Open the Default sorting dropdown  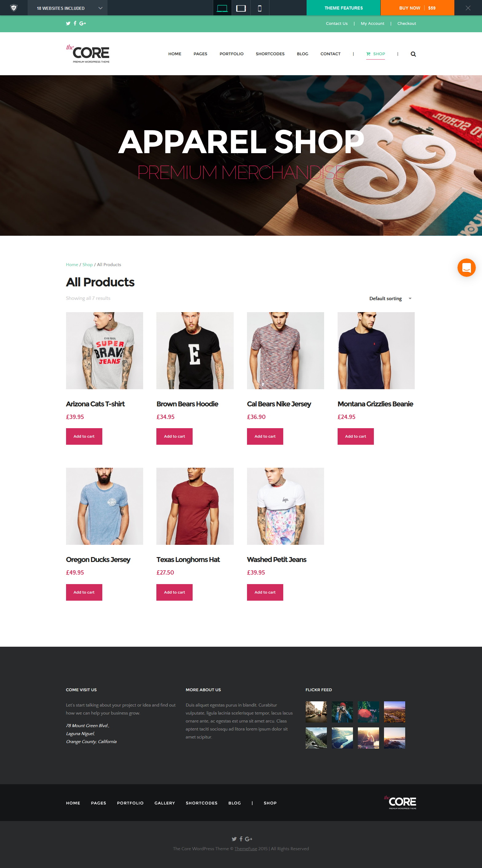click(x=390, y=299)
